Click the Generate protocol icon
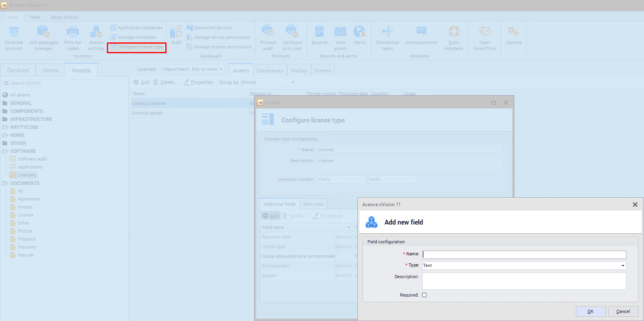Viewport: 644px width, 321px height. click(x=14, y=32)
